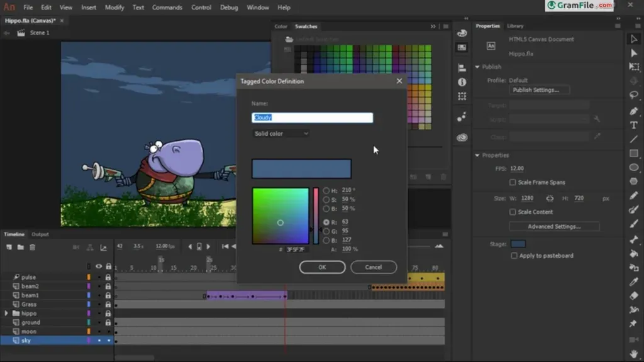
Task: Click inside the color picker field
Action: (280, 216)
